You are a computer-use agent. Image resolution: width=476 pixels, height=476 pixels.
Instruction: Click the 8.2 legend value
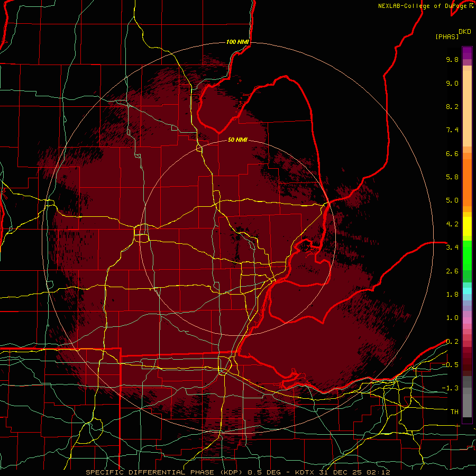452,106
